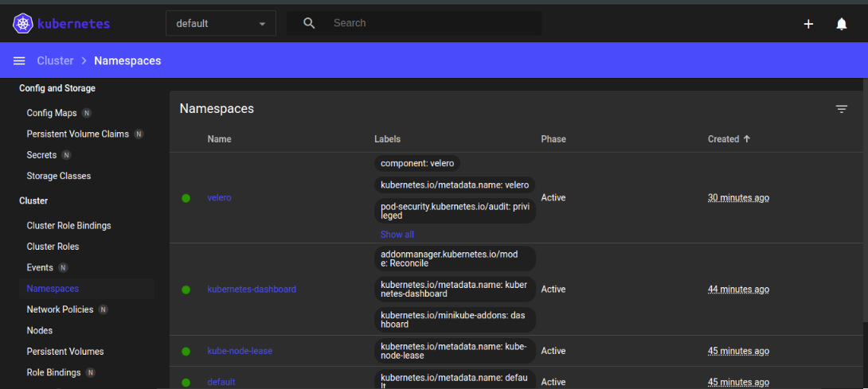
Task: Select Config Maps in sidebar
Action: pyautogui.click(x=51, y=113)
